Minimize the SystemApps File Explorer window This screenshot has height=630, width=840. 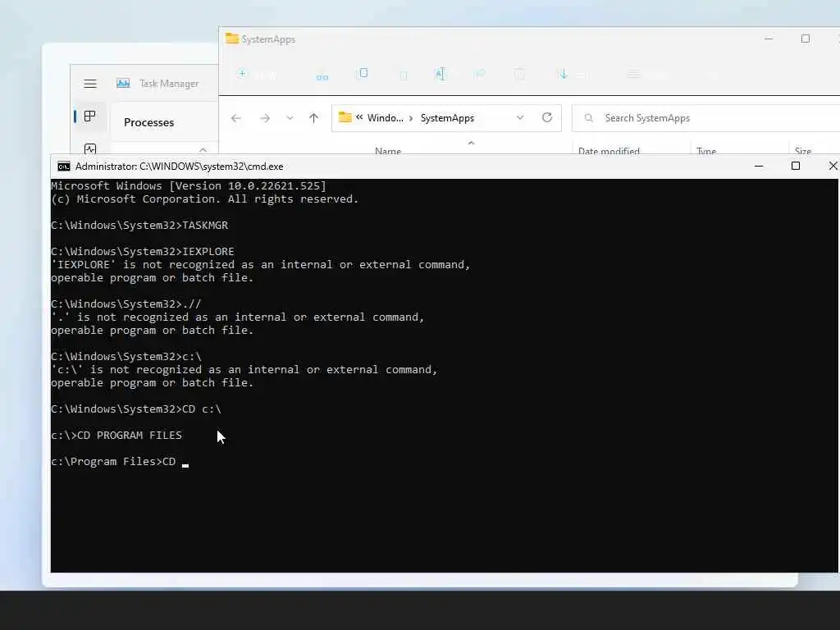point(769,39)
